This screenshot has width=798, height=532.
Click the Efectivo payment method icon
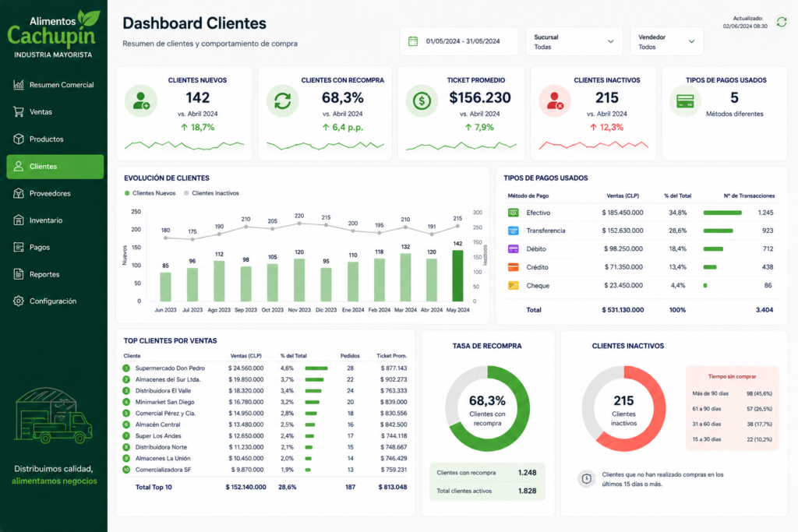point(513,213)
